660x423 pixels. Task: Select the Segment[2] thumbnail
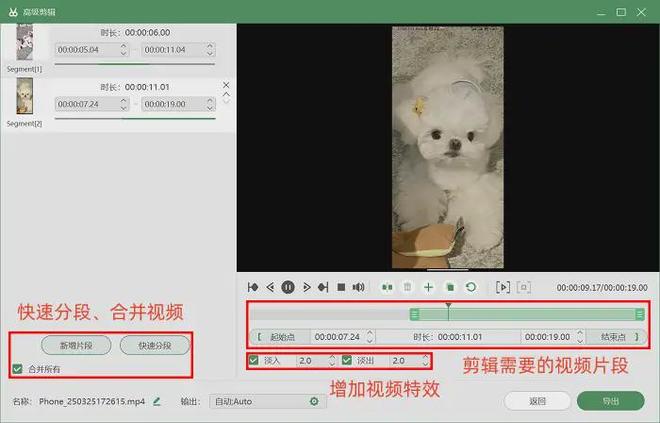coord(24,96)
